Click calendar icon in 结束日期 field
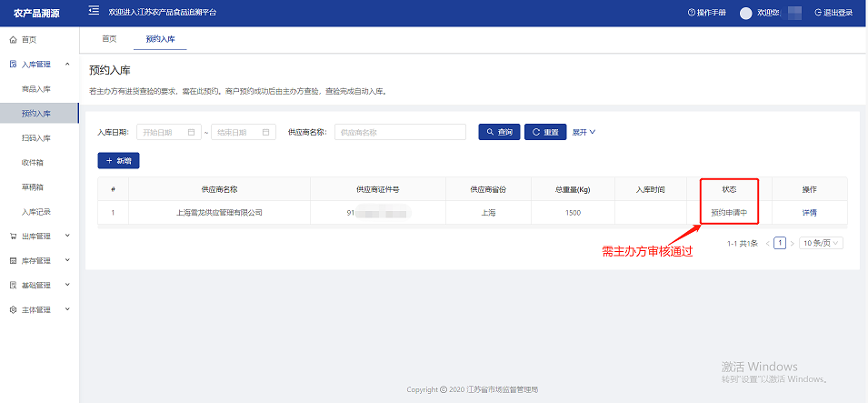 tap(266, 132)
